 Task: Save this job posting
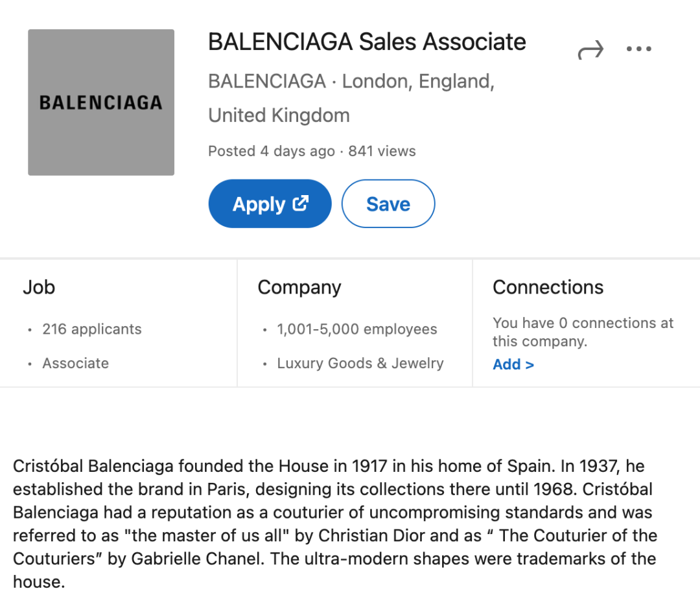pos(388,204)
